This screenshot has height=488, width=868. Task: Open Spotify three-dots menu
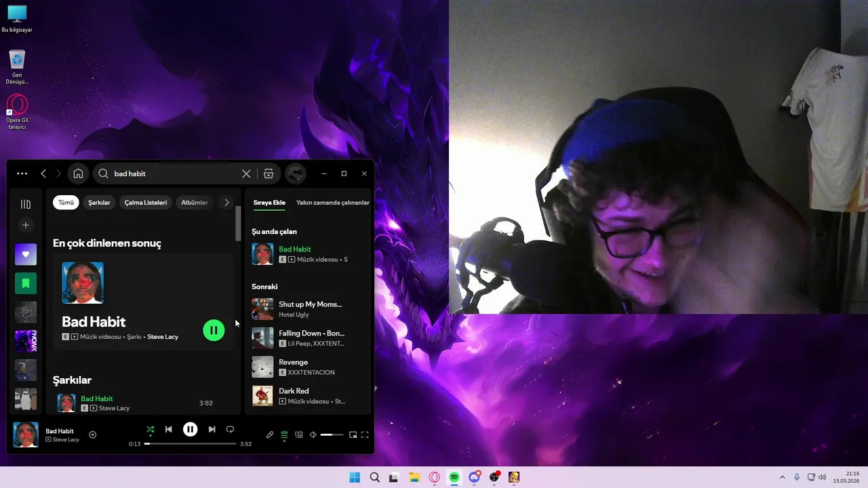[x=22, y=174]
